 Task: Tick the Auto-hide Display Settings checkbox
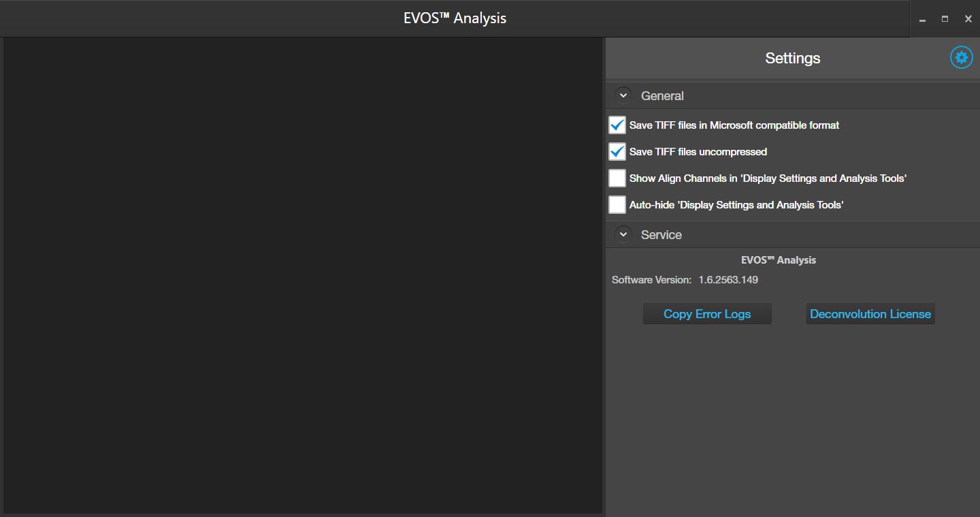617,205
